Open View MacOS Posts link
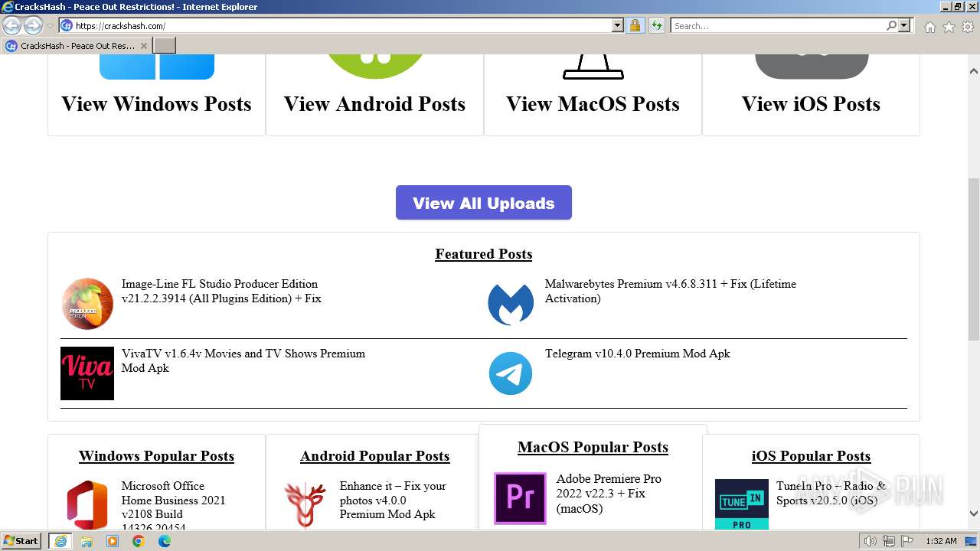The width and height of the screenshot is (980, 551). tap(593, 104)
